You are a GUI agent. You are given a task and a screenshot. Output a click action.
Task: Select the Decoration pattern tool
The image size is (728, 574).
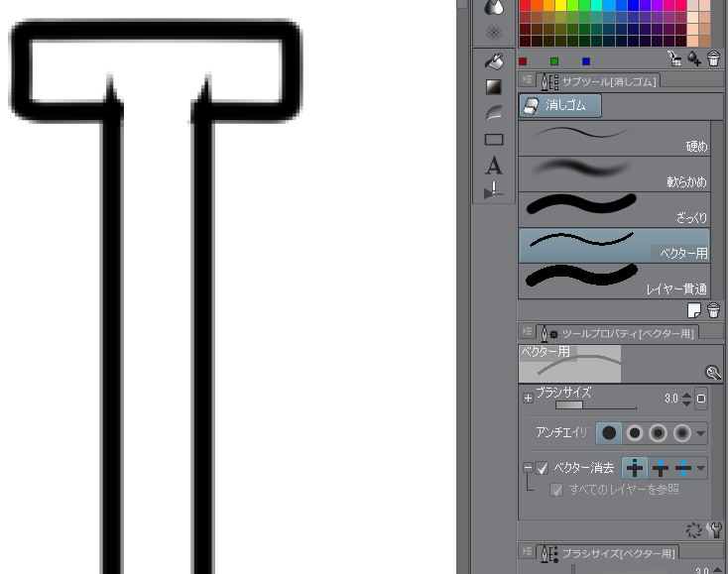pyautogui.click(x=494, y=33)
